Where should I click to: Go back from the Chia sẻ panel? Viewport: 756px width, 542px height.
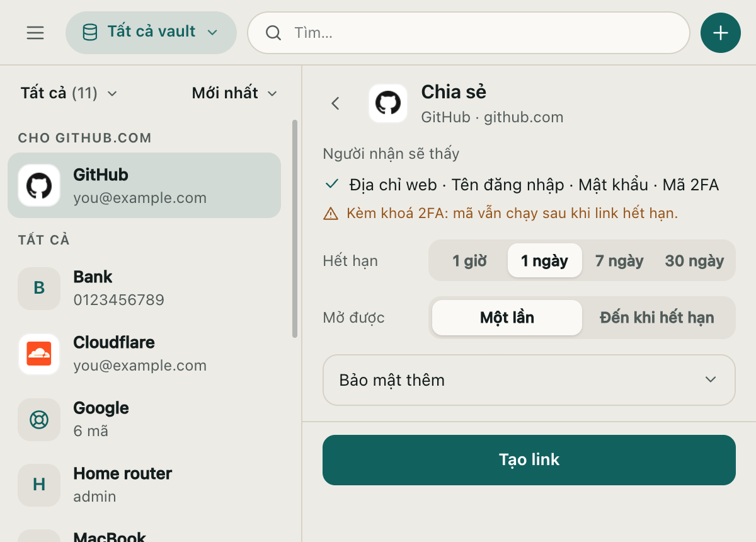tap(335, 103)
